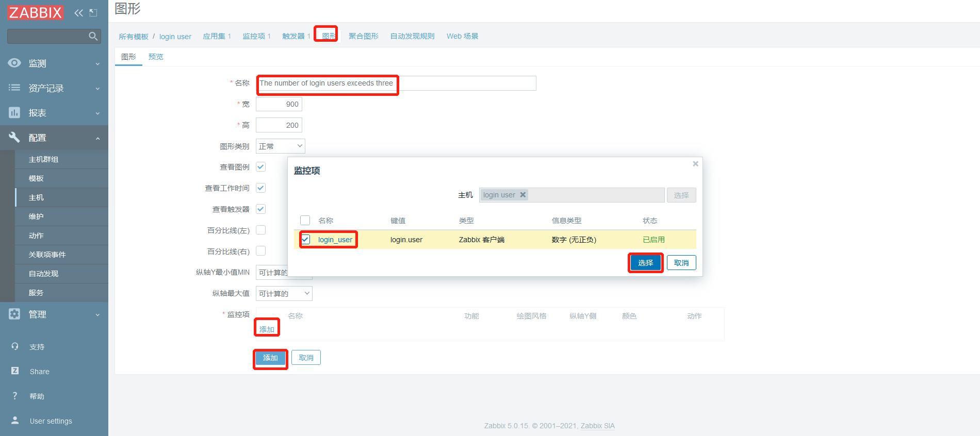The image size is (980, 436).
Task: Click the gear icon beside 管理
Action: pyautogui.click(x=14, y=314)
